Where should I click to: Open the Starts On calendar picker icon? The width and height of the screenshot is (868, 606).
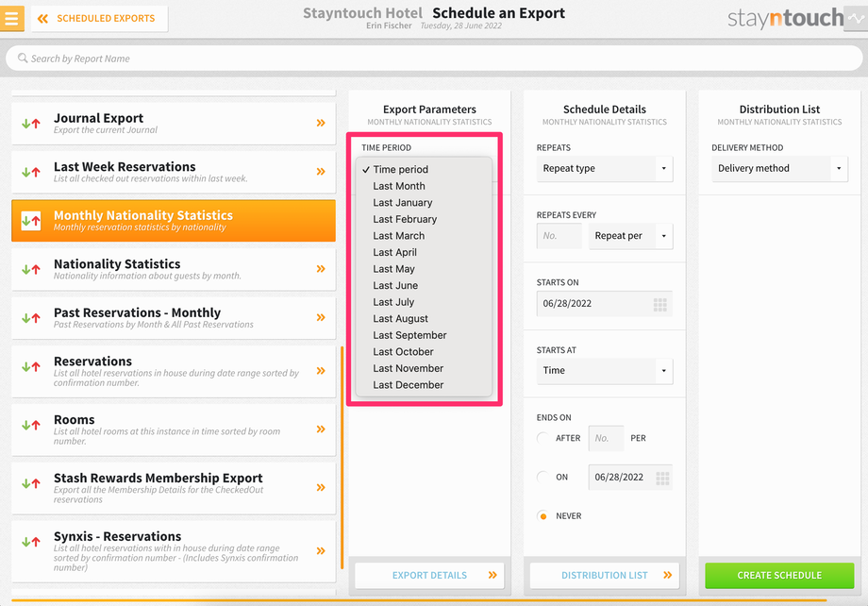[x=659, y=304]
